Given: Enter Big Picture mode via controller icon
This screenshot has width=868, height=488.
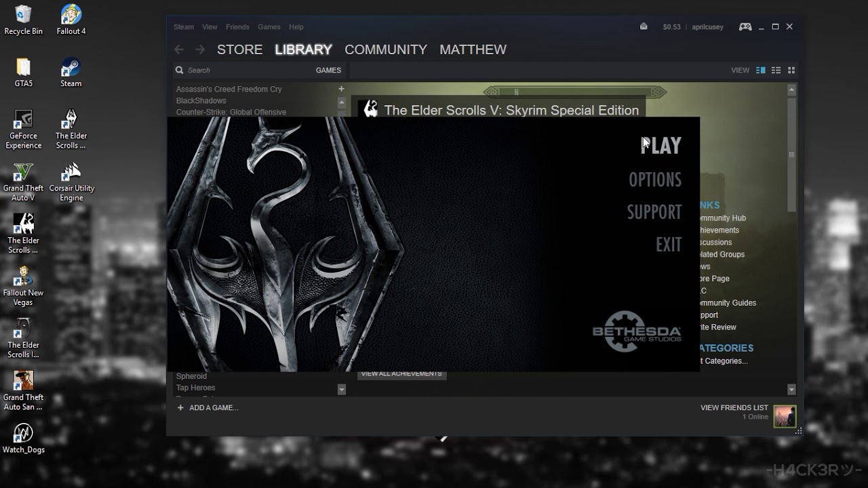Looking at the screenshot, I should pos(745,26).
